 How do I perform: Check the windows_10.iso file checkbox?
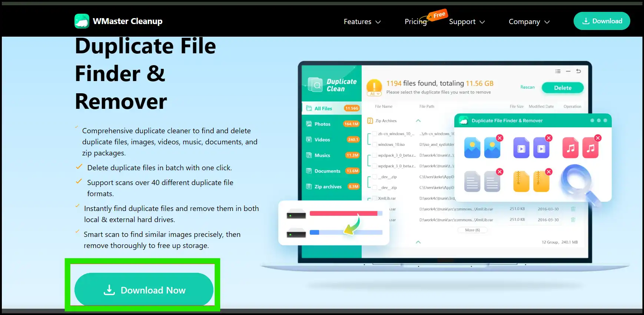(375, 145)
